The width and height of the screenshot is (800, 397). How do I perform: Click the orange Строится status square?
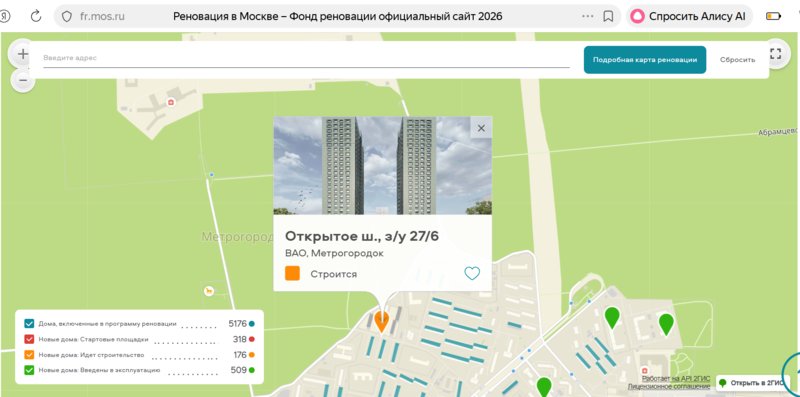292,274
